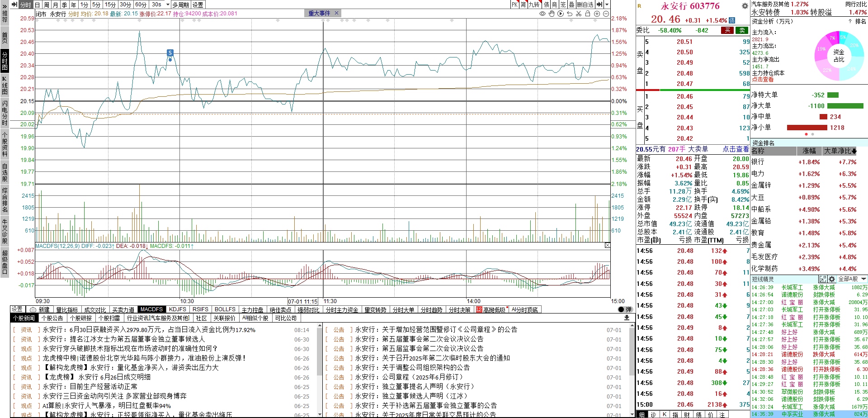Click the PK comparison button
868x418 pixels.
pos(514,5)
